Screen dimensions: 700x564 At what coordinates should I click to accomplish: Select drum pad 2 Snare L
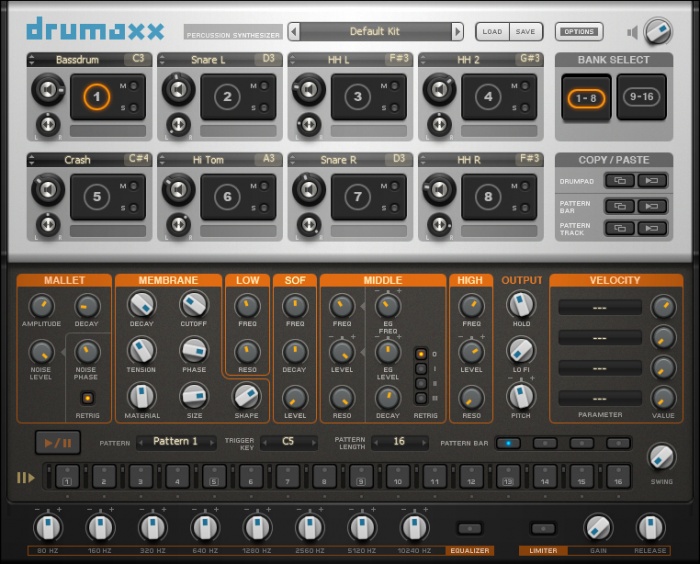227,97
